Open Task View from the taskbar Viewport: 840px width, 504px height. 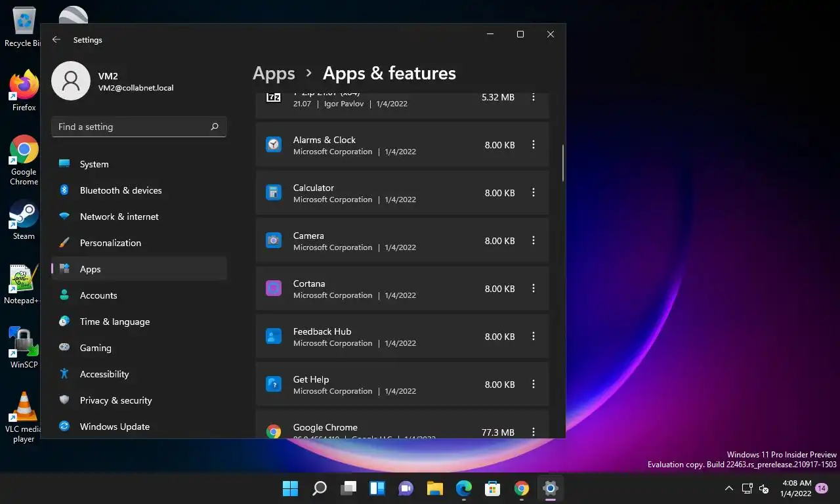point(348,488)
